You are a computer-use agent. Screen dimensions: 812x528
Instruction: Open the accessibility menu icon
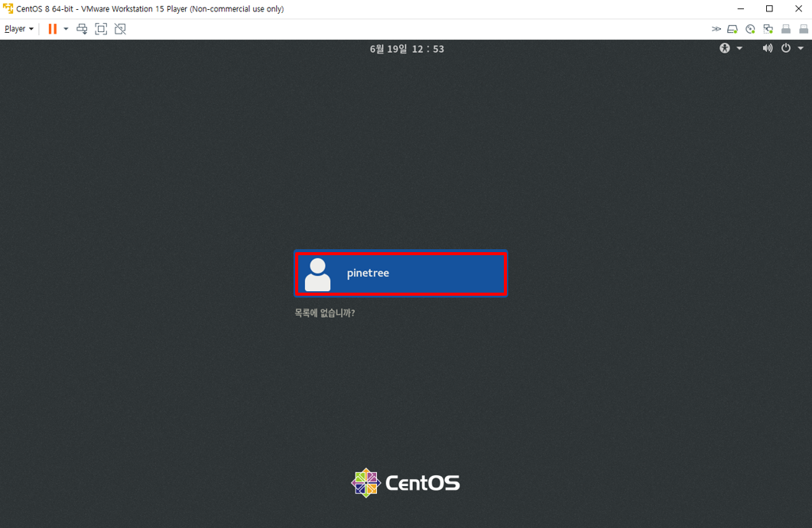[x=725, y=48]
